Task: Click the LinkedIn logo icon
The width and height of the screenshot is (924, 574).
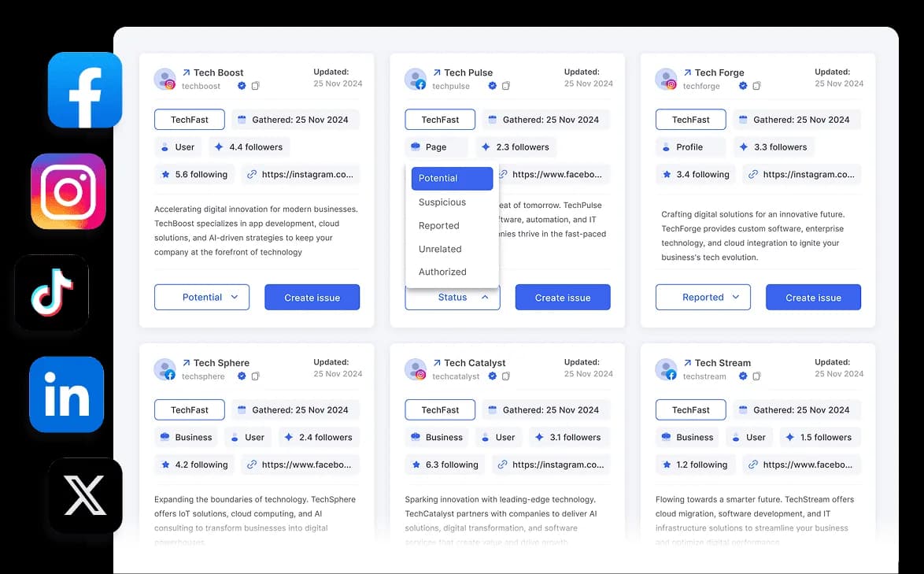Action: [x=67, y=394]
